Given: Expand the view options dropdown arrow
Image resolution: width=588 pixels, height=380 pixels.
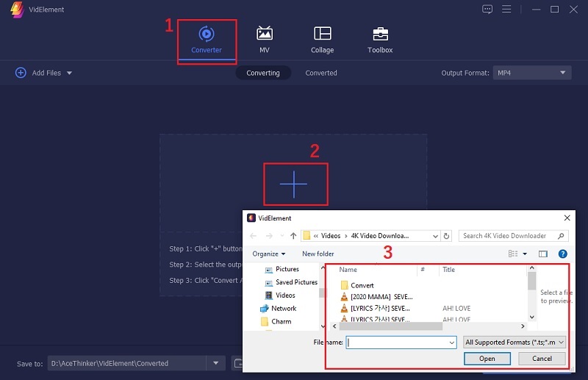Looking at the screenshot, I should tap(525, 254).
